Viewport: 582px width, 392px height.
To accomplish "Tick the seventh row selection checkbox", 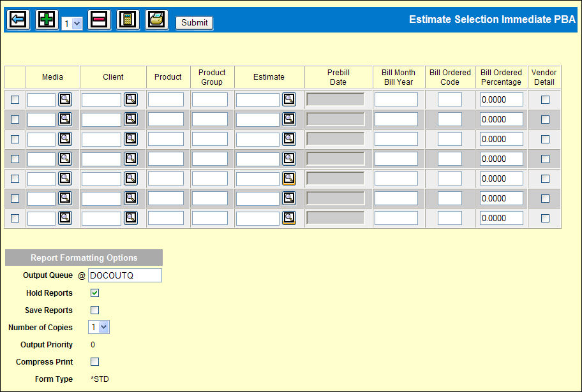I will pos(15,218).
